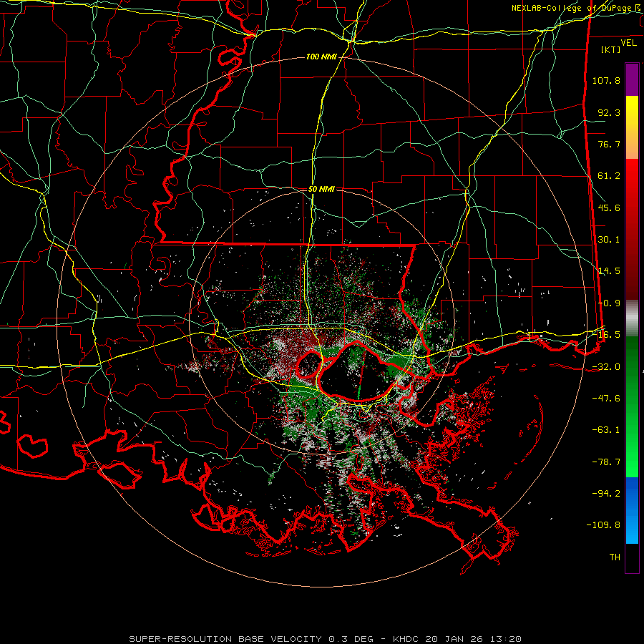Click the -0.9 legend value
Screen dimensions: 644x644
pos(609,303)
